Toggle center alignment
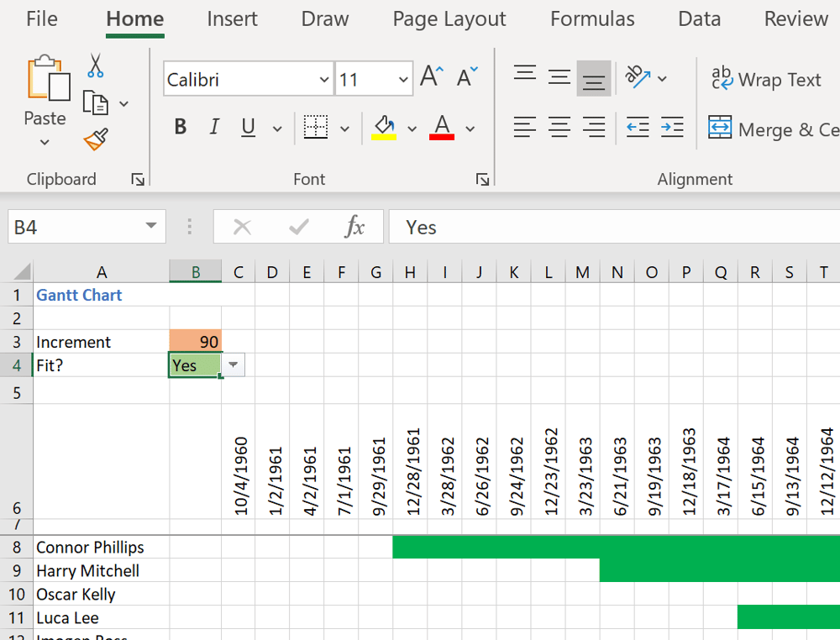 559,127
